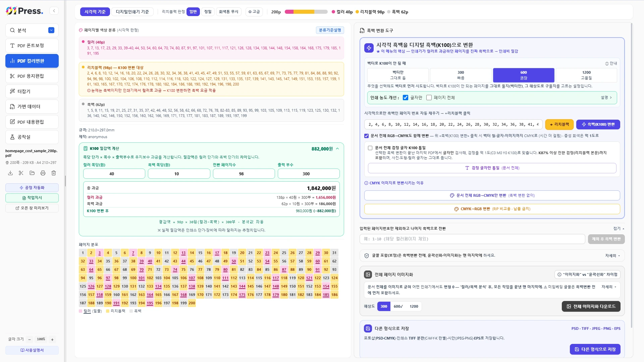The image size is (644, 362).
Task: Select the 시각적 기준 tab
Action: click(x=95, y=12)
